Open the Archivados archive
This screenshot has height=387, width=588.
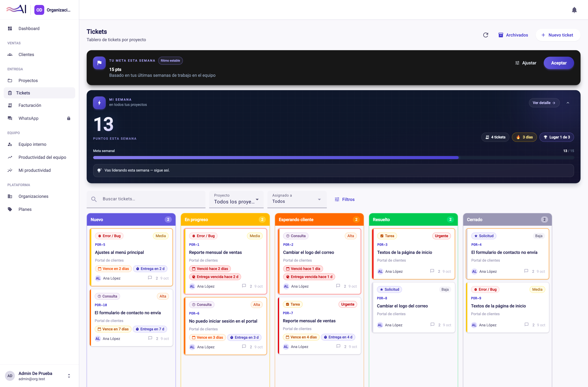(513, 35)
